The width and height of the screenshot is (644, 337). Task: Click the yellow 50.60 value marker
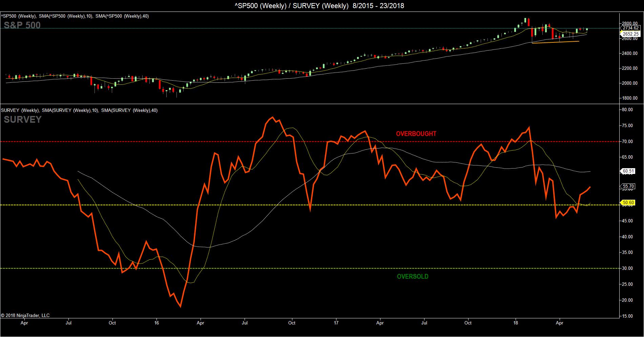627,203
